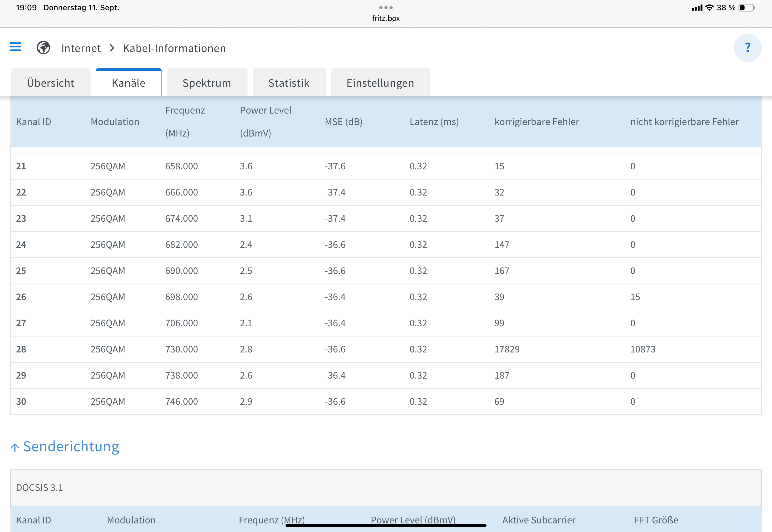Tap the battery status icon
772x532 pixels.
(x=746, y=8)
